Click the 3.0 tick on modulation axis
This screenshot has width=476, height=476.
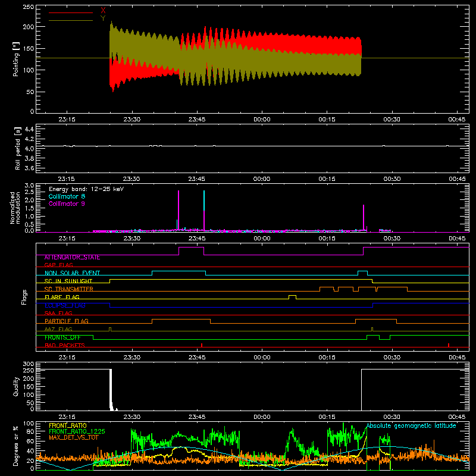click(29, 186)
